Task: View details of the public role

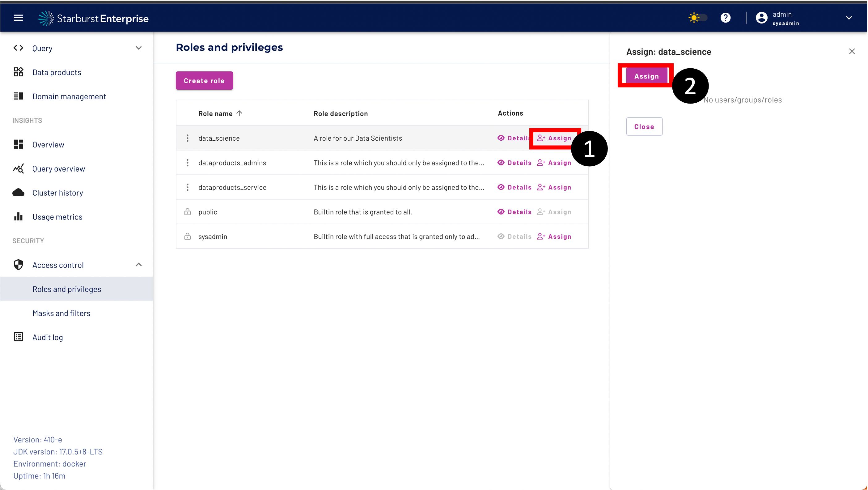Action: click(514, 212)
